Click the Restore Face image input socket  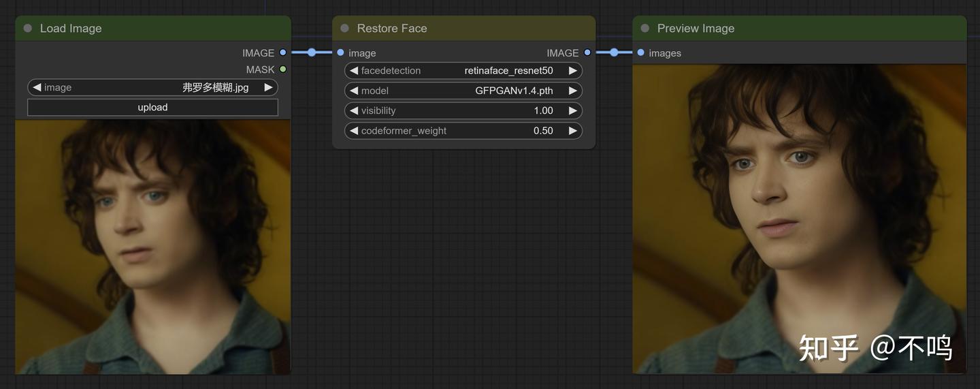(x=340, y=52)
